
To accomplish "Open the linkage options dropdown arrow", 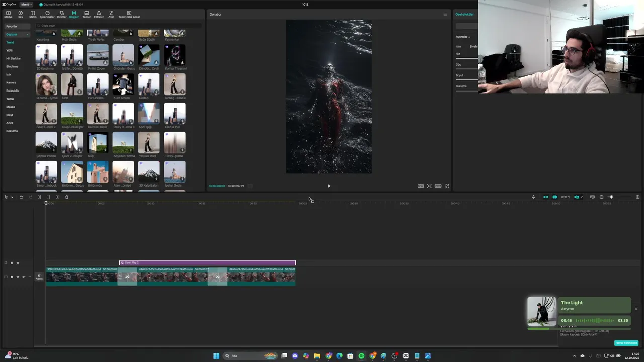I will coord(569,197).
